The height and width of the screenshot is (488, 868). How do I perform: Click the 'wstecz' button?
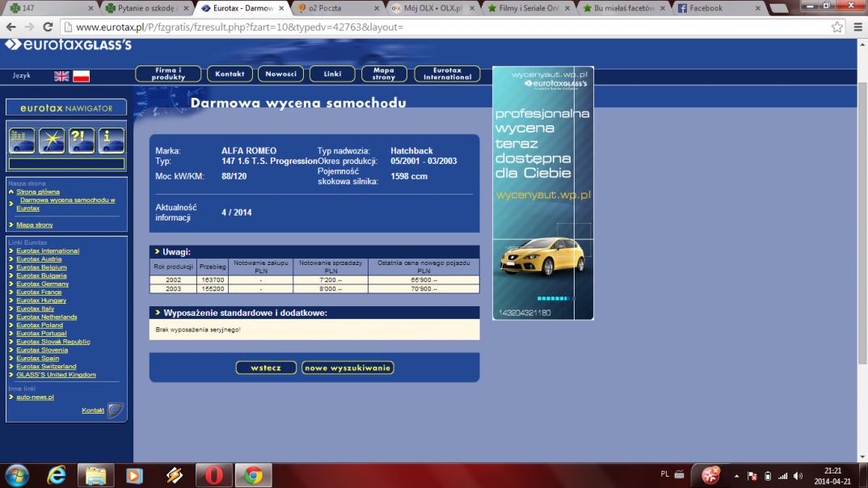pos(266,368)
